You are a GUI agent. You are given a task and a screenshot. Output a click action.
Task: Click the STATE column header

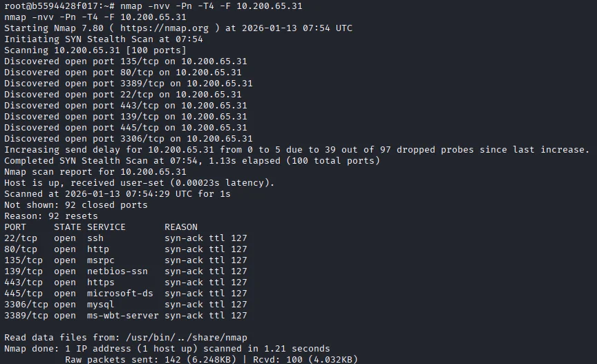coord(68,227)
